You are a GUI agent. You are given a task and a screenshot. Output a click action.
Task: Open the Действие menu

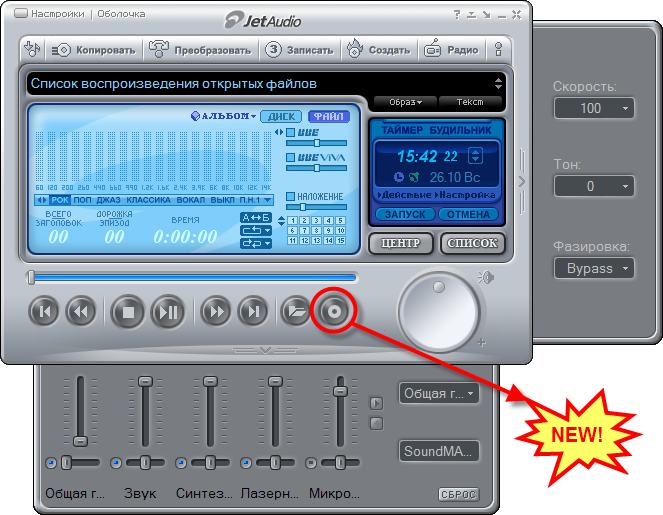(x=404, y=195)
